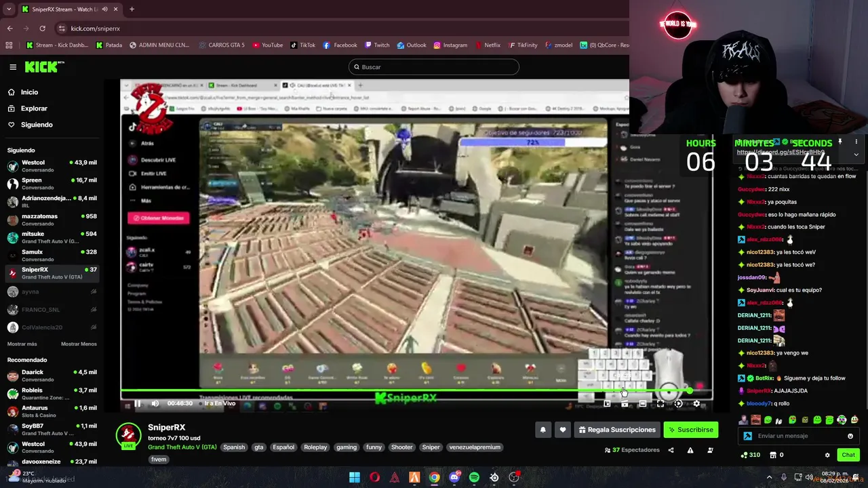Open a new Chrome tab

(x=132, y=9)
